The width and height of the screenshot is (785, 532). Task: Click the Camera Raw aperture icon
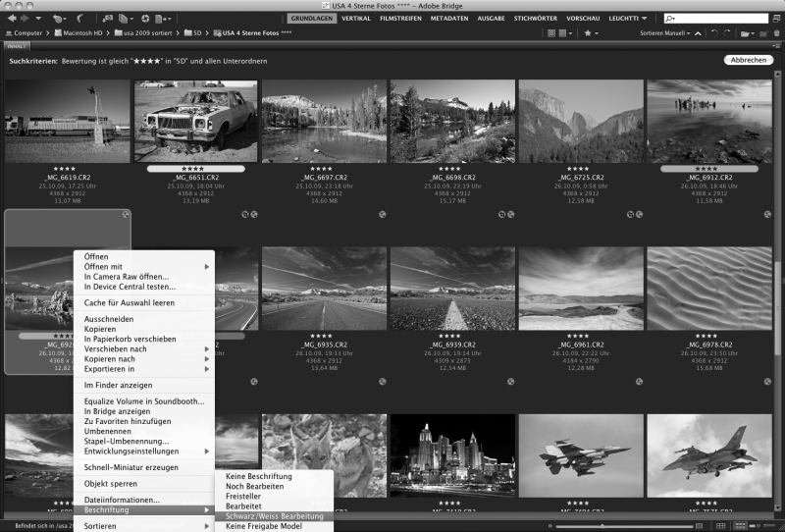[145, 19]
